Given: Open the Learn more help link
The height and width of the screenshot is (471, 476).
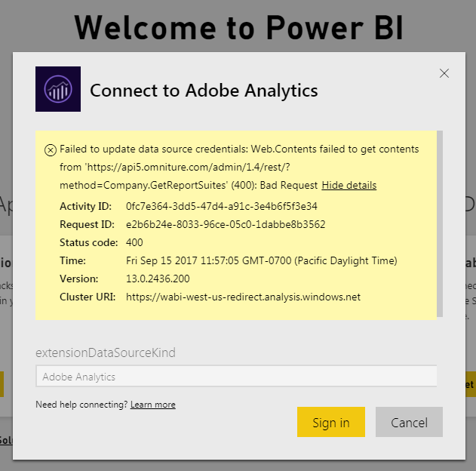Looking at the screenshot, I should coord(153,405).
